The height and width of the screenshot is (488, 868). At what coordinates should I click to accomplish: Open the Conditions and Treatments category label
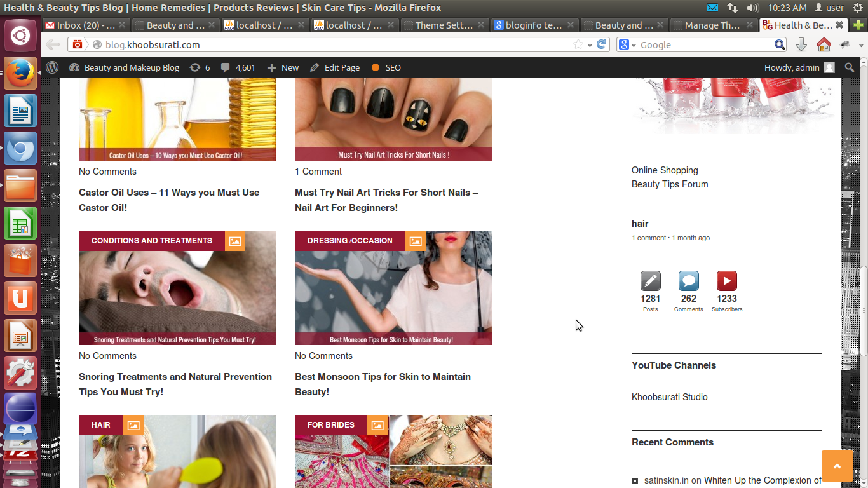coord(152,241)
